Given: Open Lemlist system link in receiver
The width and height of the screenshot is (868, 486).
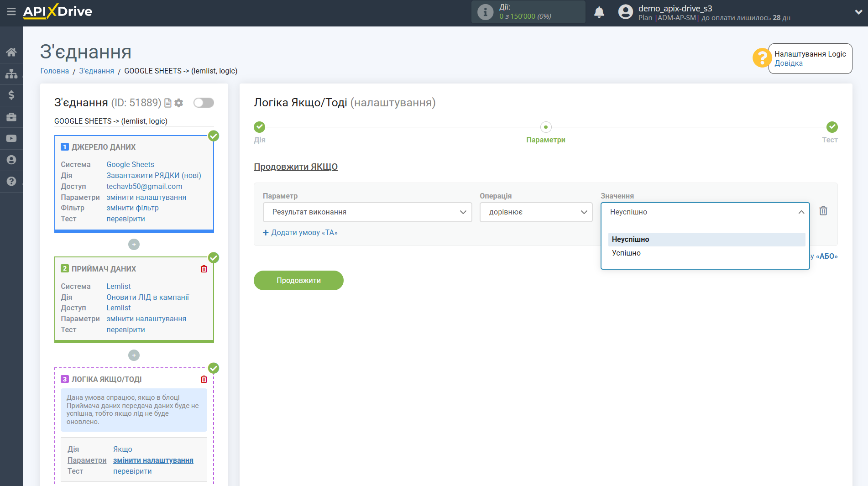Looking at the screenshot, I should [119, 286].
